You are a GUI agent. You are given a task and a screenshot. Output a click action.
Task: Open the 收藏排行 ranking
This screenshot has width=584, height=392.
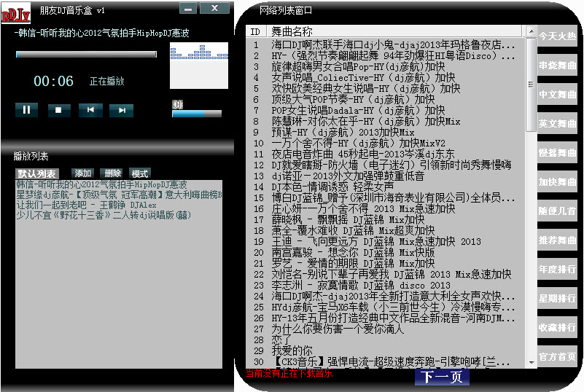coord(557,328)
